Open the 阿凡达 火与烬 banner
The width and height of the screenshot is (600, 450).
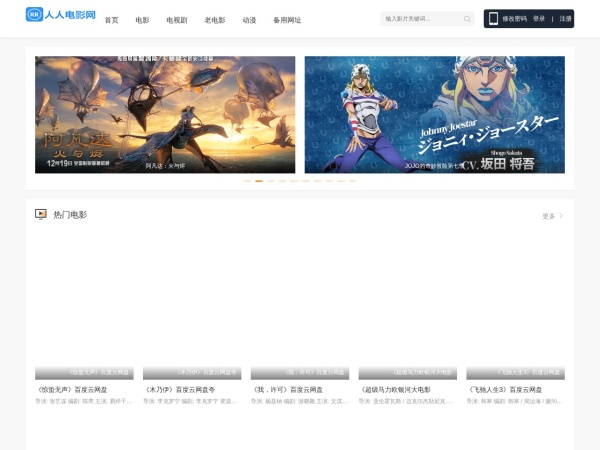pos(165,115)
